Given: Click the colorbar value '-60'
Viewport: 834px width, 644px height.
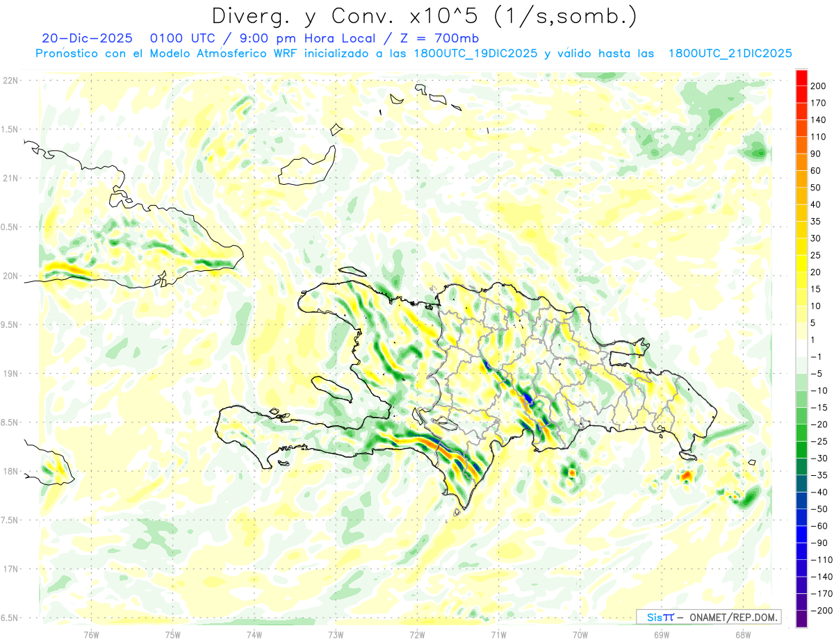Looking at the screenshot, I should point(821,526).
